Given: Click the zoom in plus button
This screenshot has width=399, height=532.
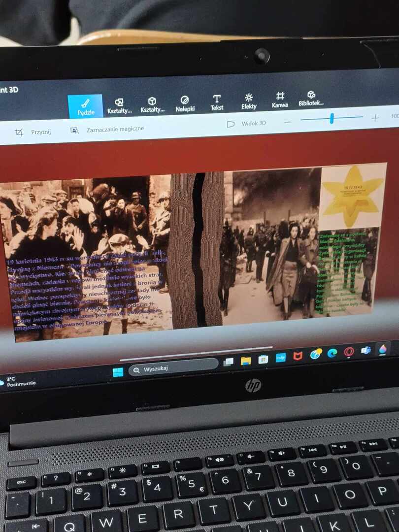Looking at the screenshot, I should click(375, 118).
